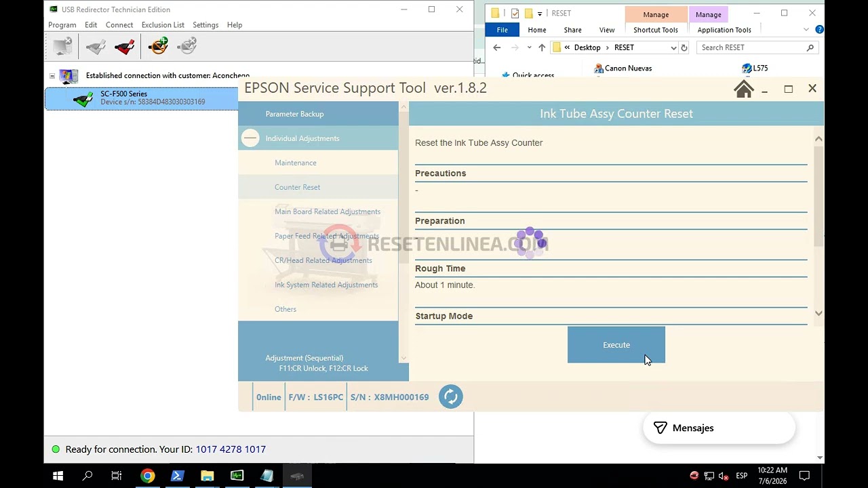Click the red USB disconnect device toolbar icon
868x488 pixels.
click(125, 46)
